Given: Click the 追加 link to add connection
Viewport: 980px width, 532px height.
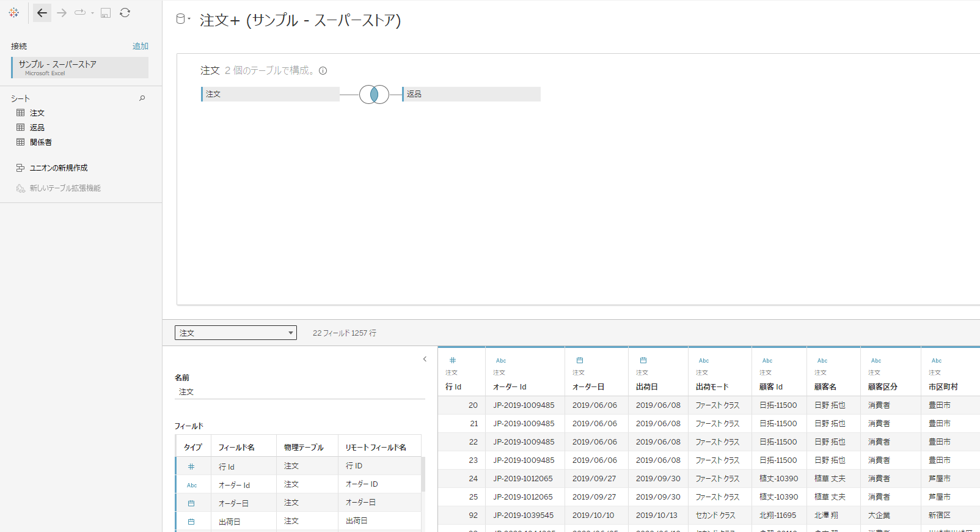Looking at the screenshot, I should click(x=141, y=46).
